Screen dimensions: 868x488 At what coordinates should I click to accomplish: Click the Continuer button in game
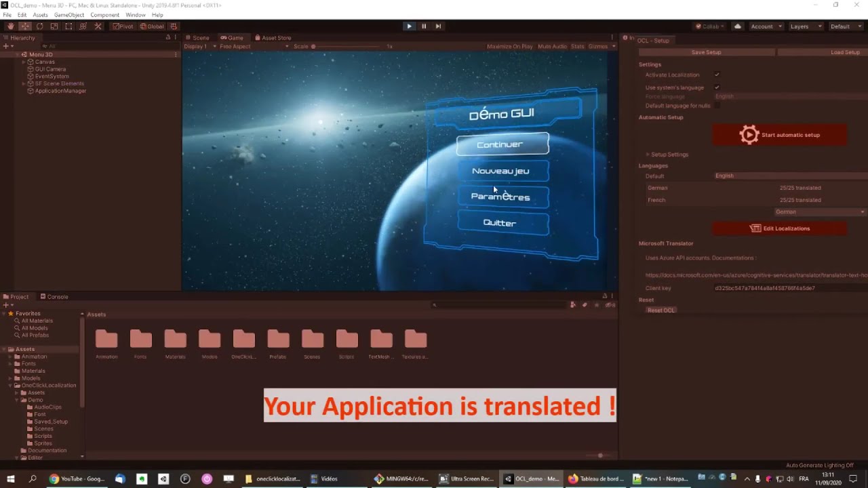[x=502, y=144]
